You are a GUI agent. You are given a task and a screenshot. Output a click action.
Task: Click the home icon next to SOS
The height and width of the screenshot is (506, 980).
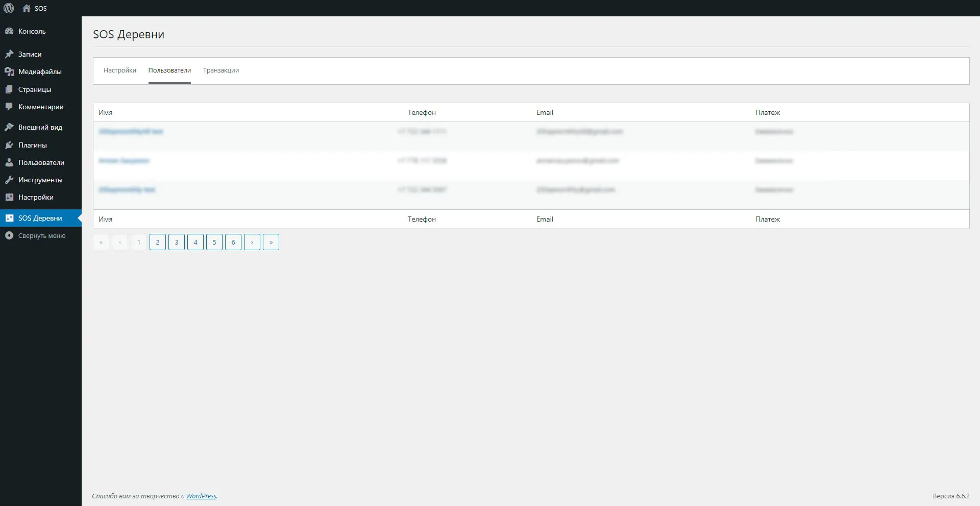point(27,8)
